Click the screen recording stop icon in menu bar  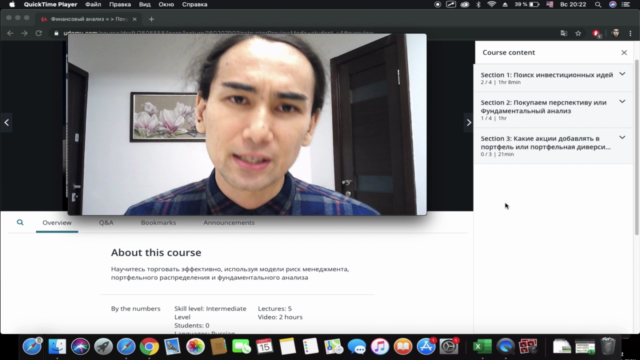[x=437, y=4]
